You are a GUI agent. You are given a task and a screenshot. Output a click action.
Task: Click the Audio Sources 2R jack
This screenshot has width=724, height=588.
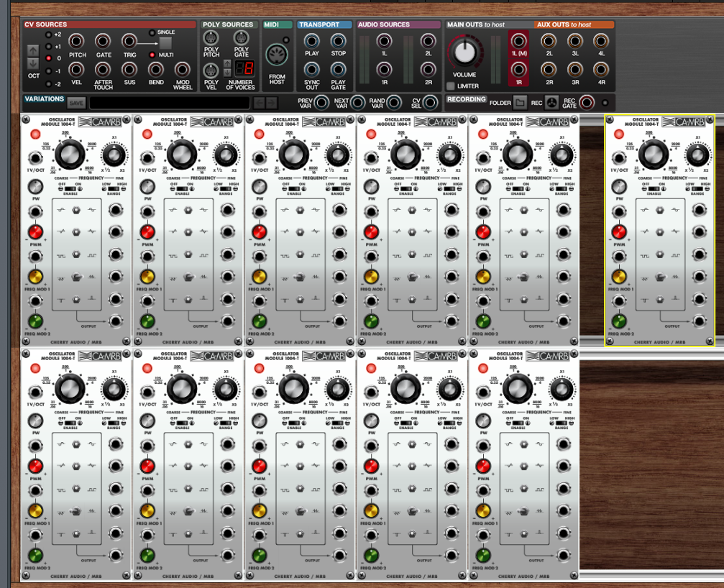(x=428, y=70)
